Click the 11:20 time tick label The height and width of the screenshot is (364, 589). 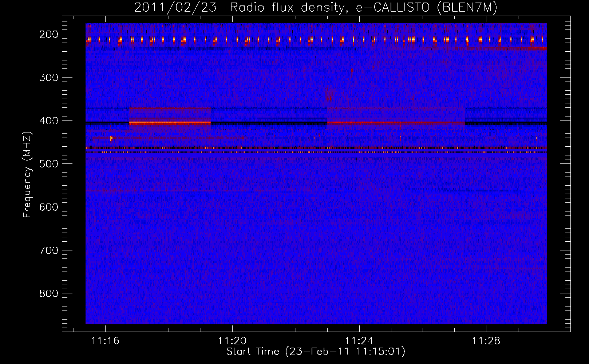coord(232,341)
